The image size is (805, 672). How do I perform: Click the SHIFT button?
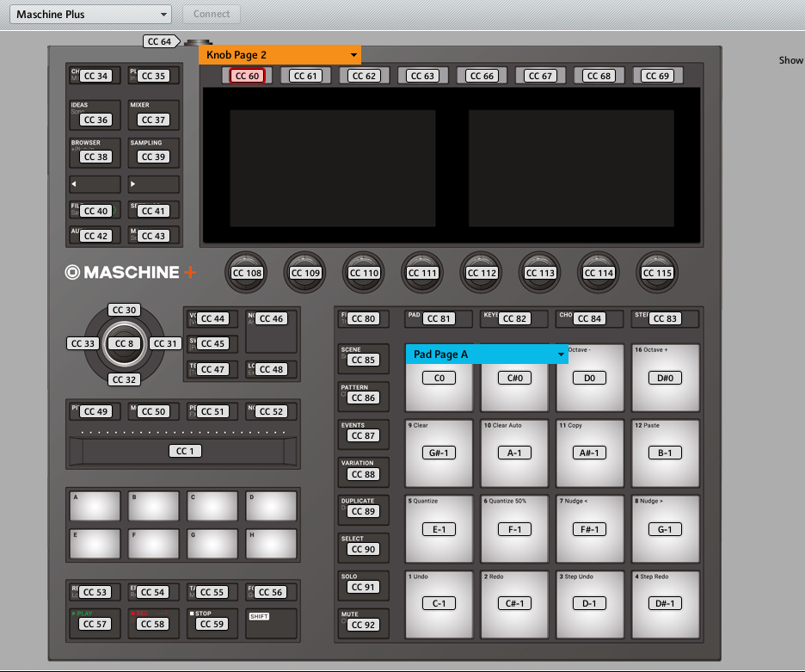coord(271,623)
